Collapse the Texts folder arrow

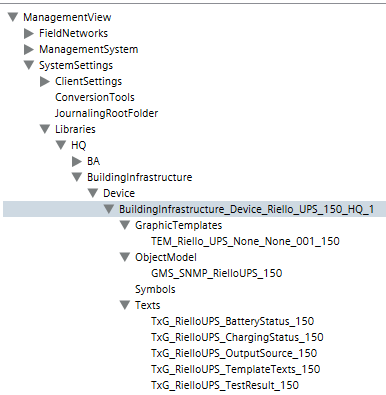[x=125, y=305]
